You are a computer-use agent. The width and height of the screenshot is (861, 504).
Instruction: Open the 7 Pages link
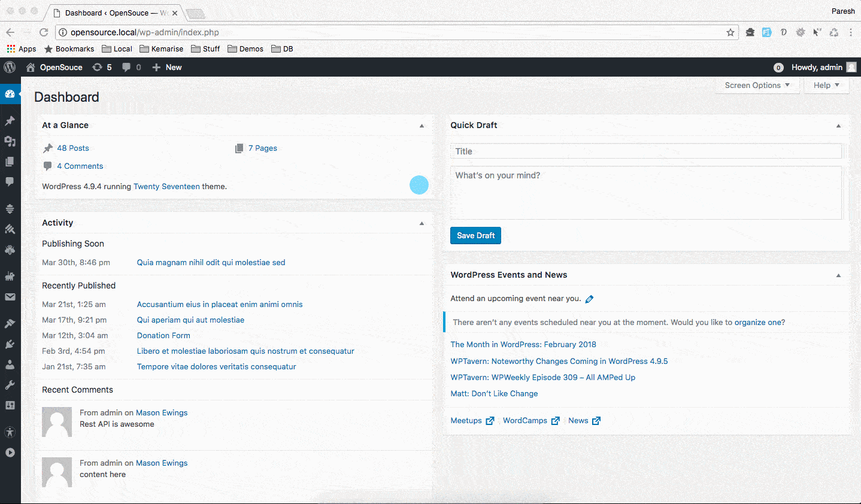click(x=263, y=148)
